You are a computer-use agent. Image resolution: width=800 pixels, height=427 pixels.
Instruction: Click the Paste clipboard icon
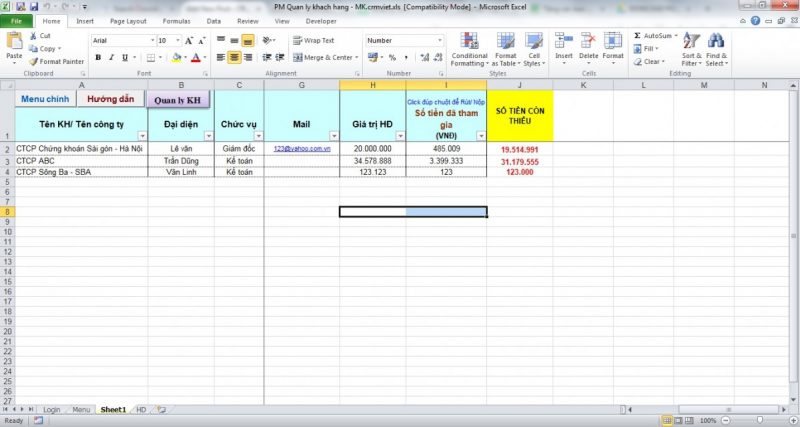[14, 40]
